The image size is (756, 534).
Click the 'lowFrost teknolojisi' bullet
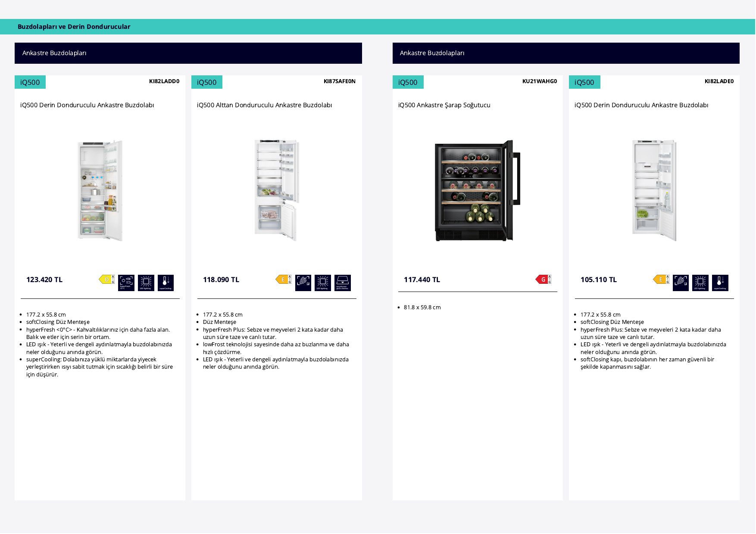(x=276, y=348)
